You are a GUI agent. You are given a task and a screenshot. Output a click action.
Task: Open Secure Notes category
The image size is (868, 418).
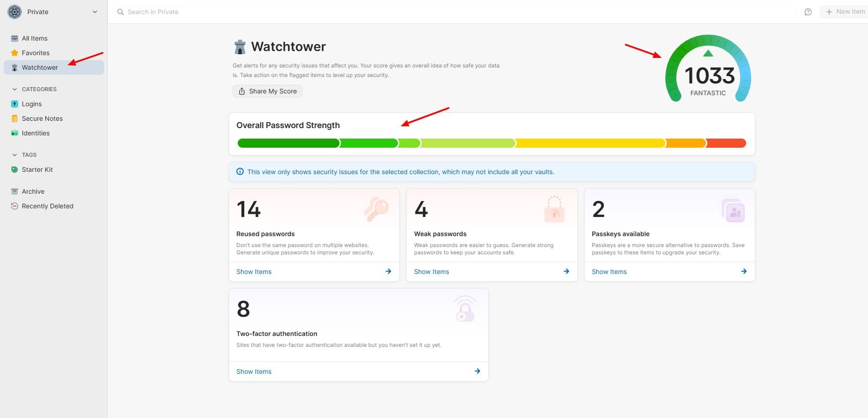[x=42, y=119]
